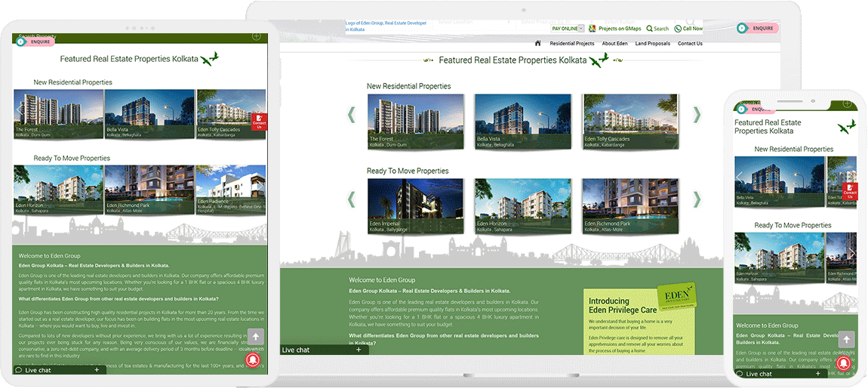
Task: Open The Forest property on tablet
Action: pos(58,113)
